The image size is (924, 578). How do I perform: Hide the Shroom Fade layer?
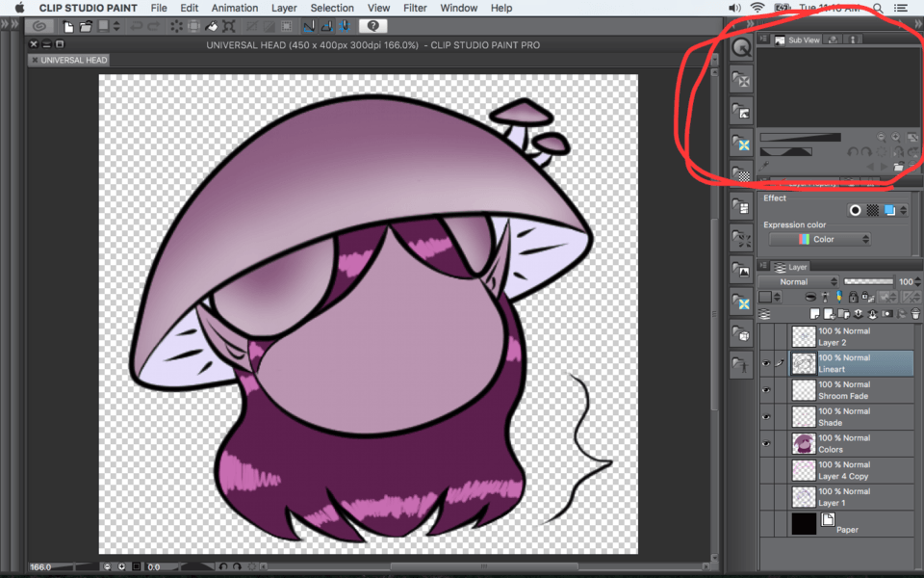point(766,390)
